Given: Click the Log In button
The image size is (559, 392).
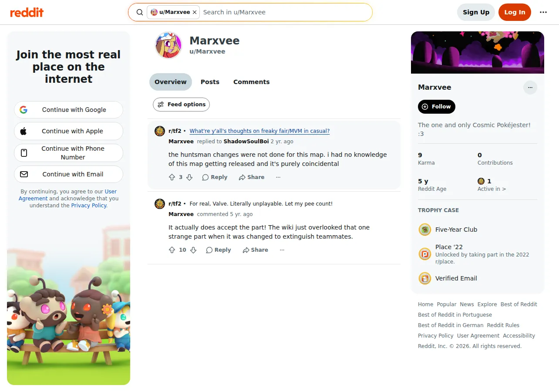Looking at the screenshot, I should coord(515,12).
